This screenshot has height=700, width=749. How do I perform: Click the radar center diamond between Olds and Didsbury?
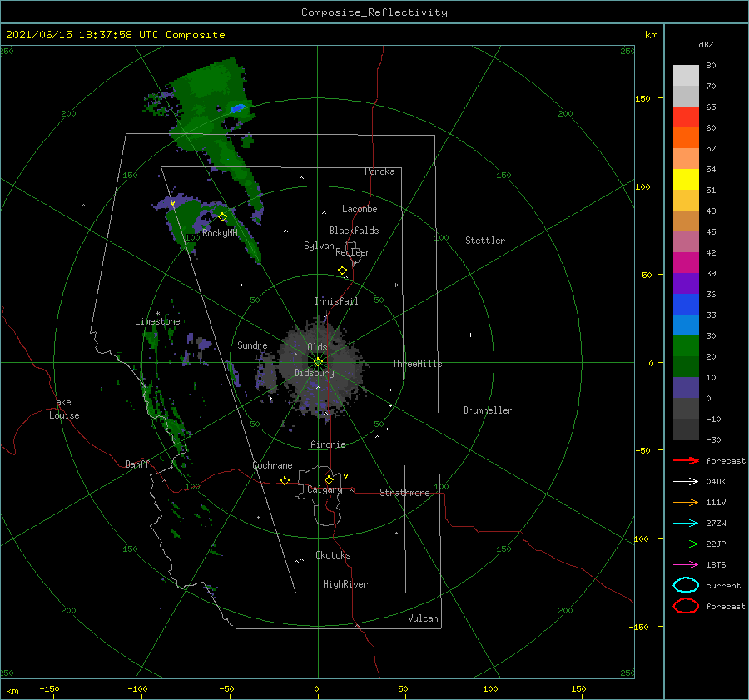[x=318, y=362]
